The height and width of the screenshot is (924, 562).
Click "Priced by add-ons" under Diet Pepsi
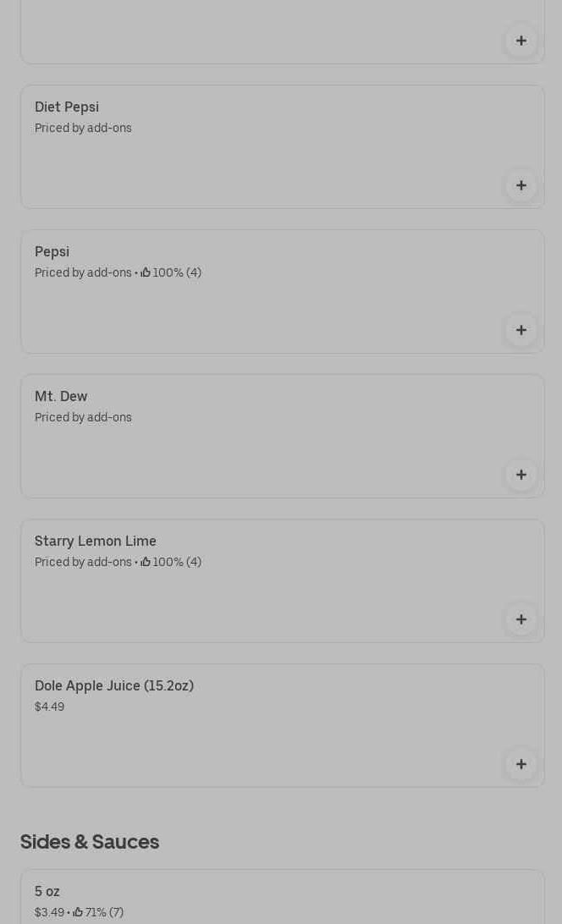tap(83, 129)
